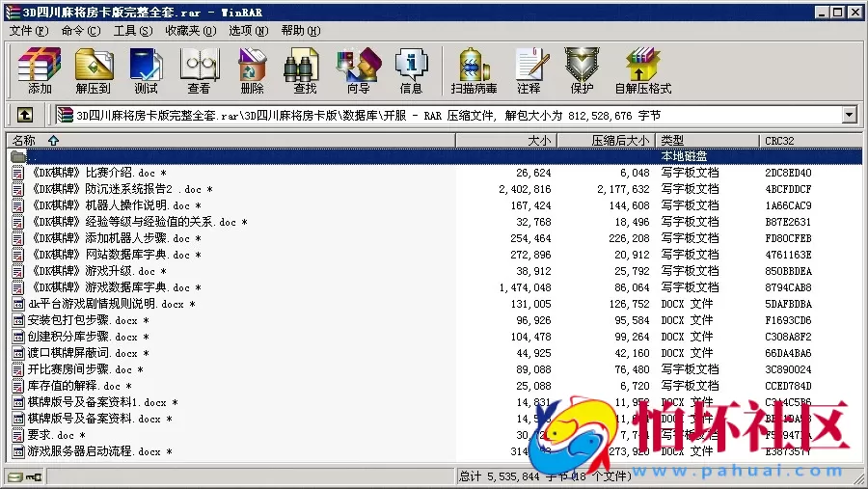Select 《DK棋牌》游戏数据库字典.doc file
Viewport: 868px width, 489px height.
pos(115,288)
